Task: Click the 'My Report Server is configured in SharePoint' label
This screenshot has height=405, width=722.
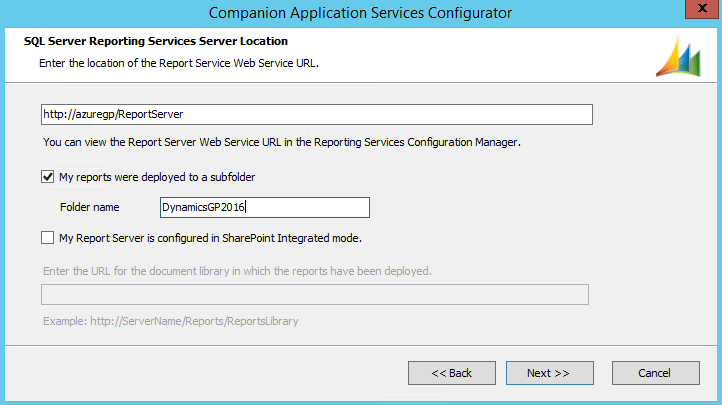Action: tap(210, 238)
